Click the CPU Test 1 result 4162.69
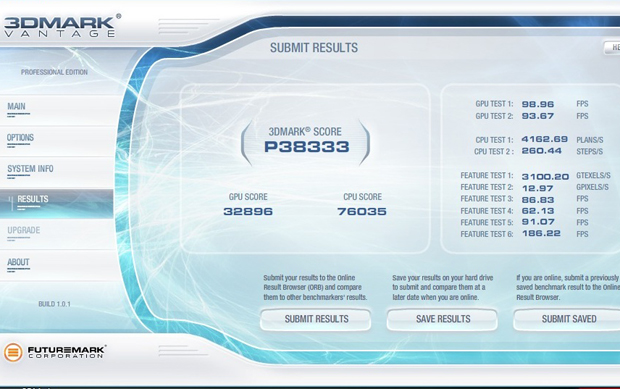The width and height of the screenshot is (620, 389). pos(544,139)
